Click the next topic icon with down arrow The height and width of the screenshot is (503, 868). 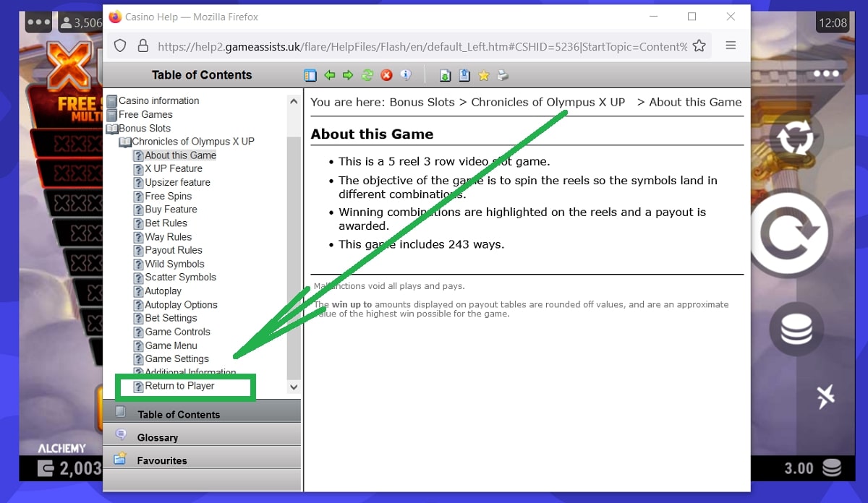coord(446,75)
